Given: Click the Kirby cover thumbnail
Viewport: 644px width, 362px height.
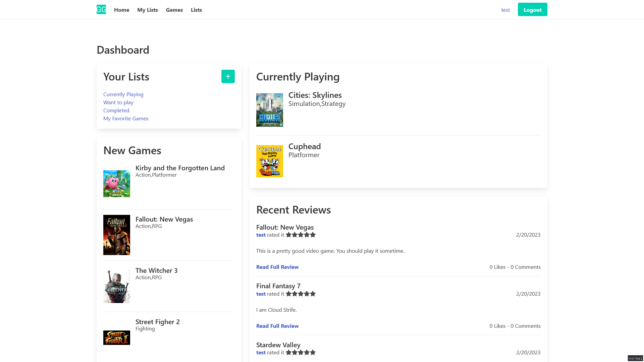Looking at the screenshot, I should click(117, 184).
